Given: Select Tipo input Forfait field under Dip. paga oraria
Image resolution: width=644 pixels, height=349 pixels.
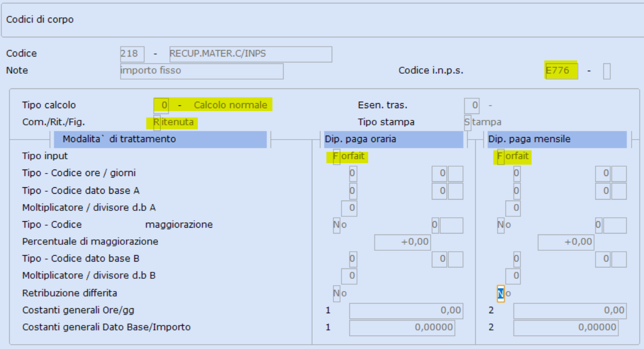Looking at the screenshot, I should [x=336, y=157].
